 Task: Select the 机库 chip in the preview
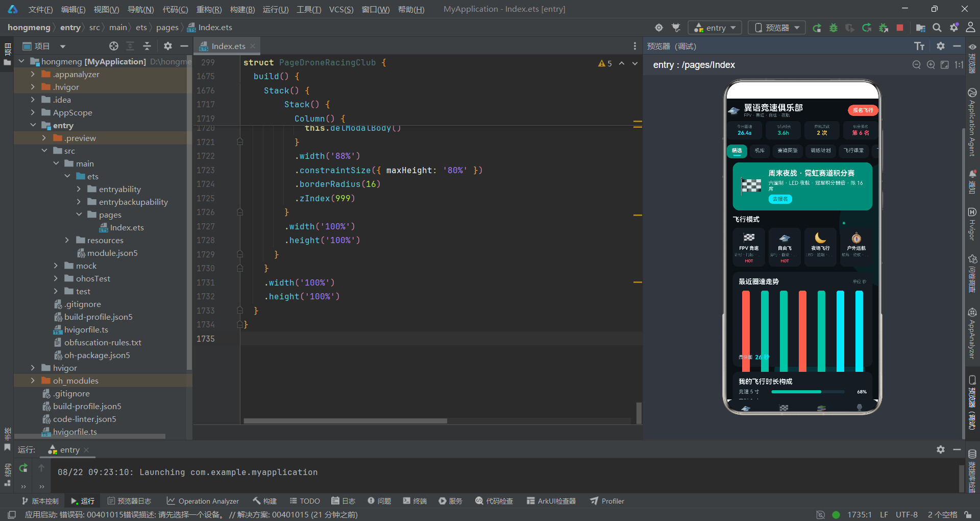click(x=759, y=151)
